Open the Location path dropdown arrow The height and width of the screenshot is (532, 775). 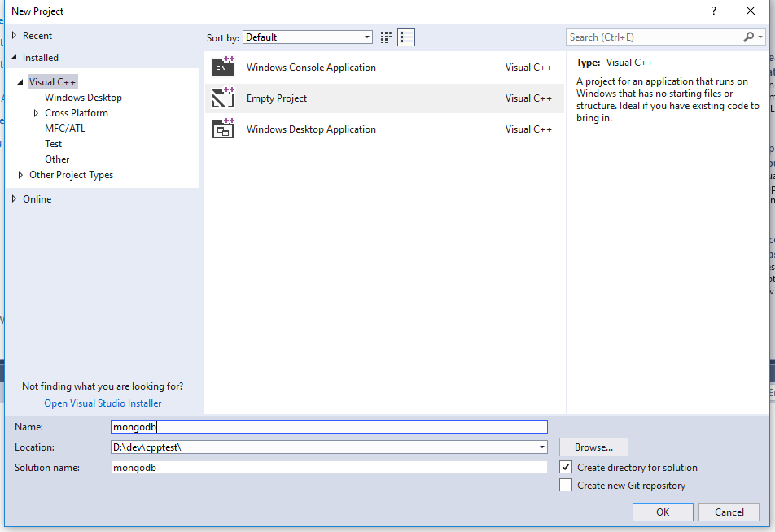pos(542,447)
